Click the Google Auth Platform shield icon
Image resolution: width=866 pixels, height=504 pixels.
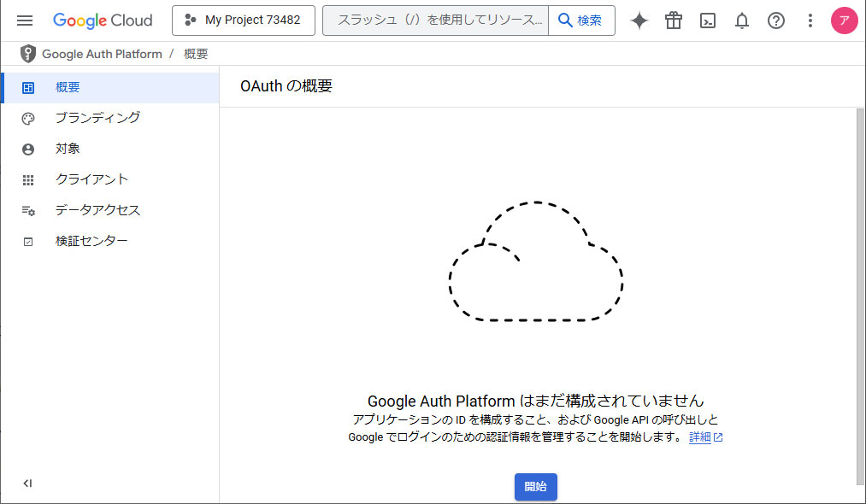[x=27, y=54]
